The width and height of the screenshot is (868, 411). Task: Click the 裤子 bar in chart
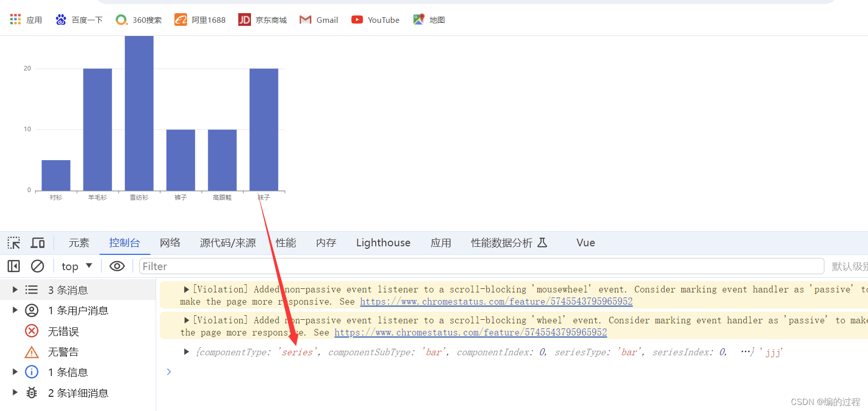(180, 160)
